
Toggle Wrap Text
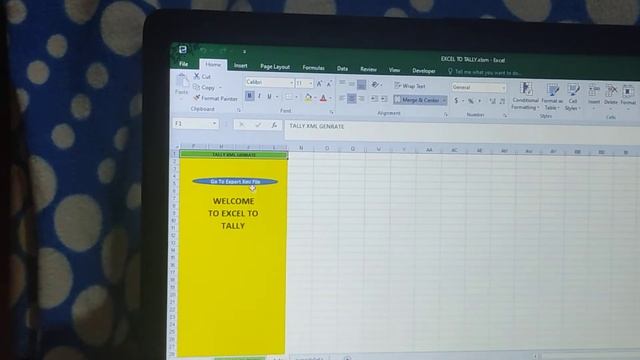(x=410, y=86)
